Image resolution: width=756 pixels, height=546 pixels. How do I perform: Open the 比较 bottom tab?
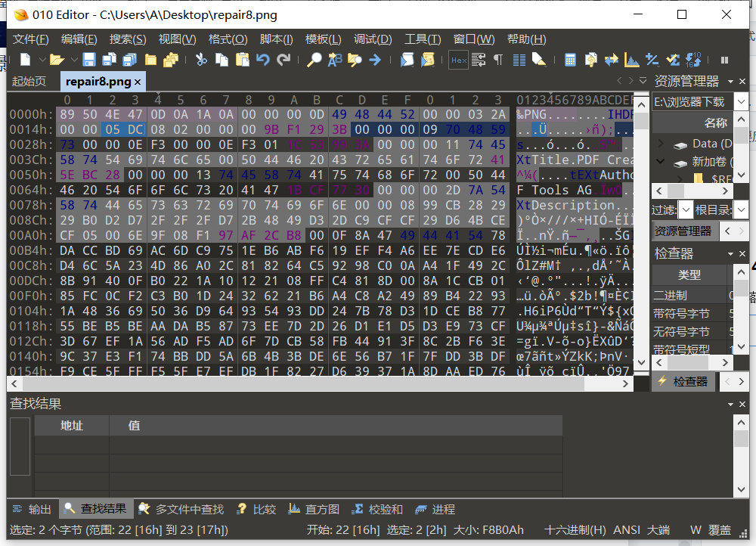(256, 510)
